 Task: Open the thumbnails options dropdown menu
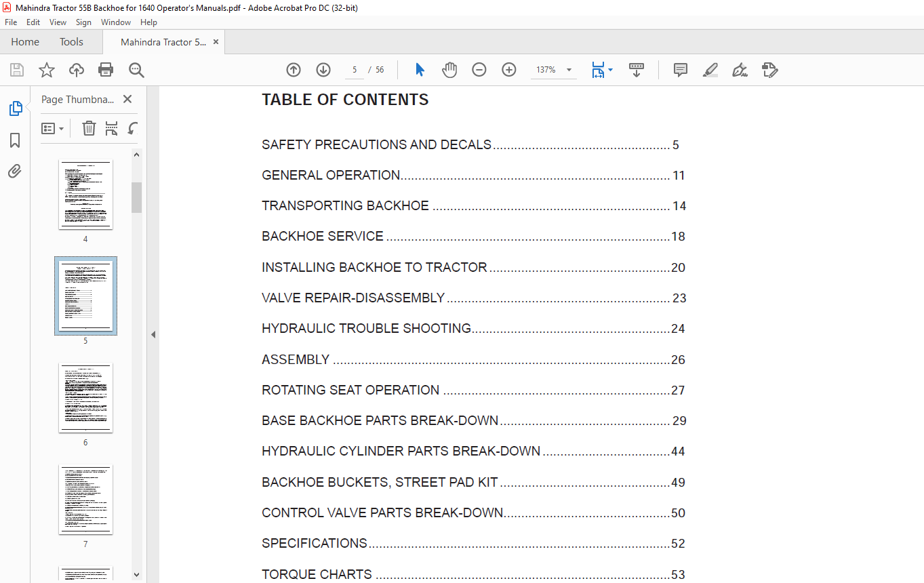tap(52, 128)
